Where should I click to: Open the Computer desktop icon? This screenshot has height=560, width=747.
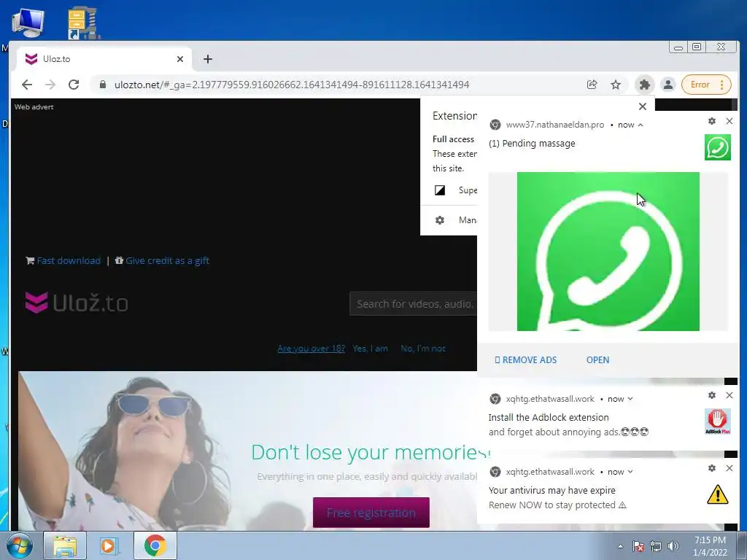(28, 23)
